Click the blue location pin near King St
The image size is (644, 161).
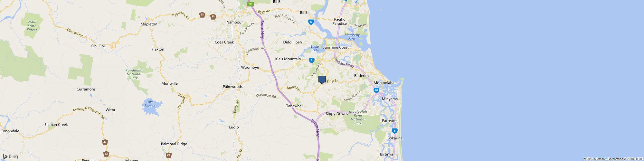(322, 80)
